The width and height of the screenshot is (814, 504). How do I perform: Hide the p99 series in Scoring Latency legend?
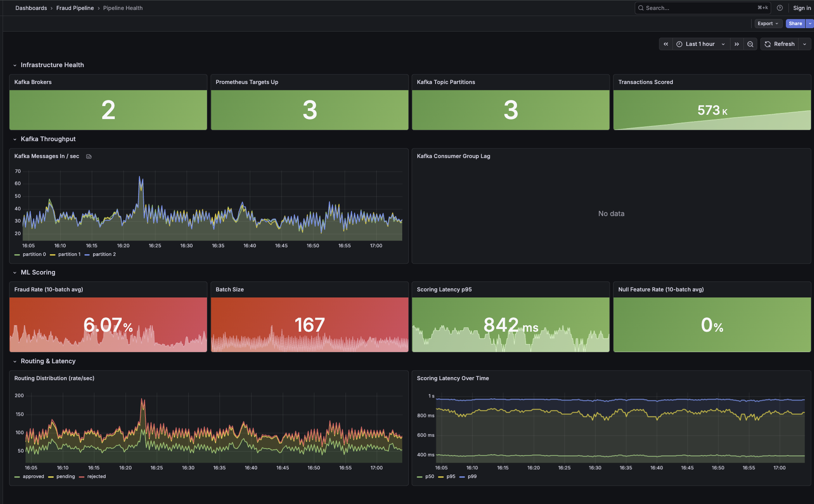coord(472,476)
